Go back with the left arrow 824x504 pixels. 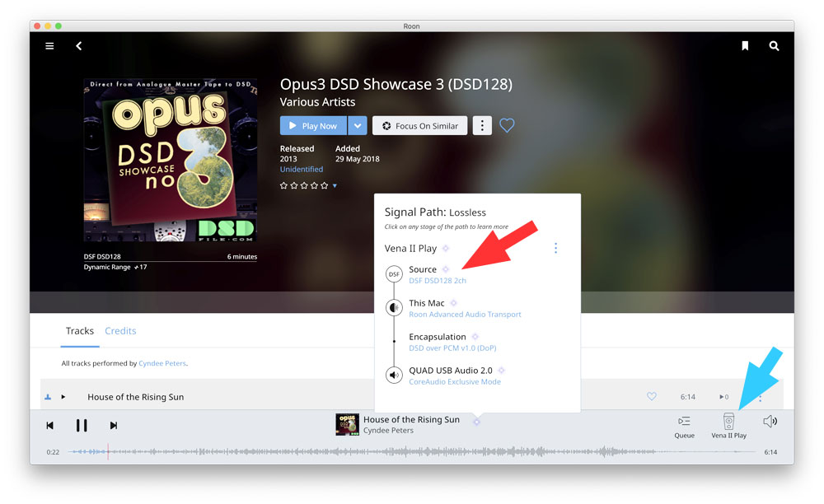tap(79, 46)
